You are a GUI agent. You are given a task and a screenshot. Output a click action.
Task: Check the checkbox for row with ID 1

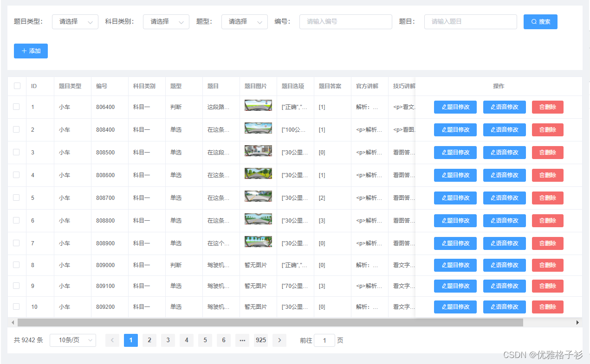pos(17,107)
